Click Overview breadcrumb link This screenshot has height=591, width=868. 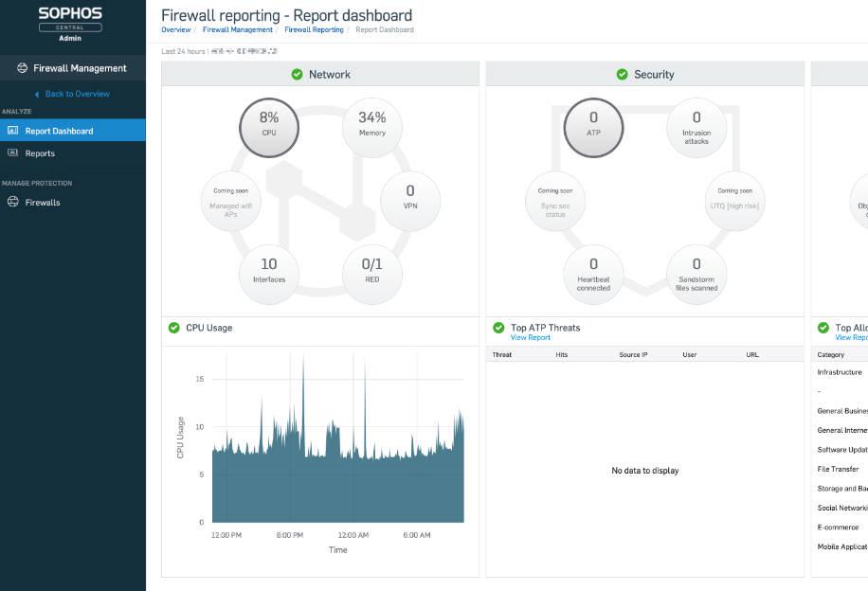pos(176,30)
